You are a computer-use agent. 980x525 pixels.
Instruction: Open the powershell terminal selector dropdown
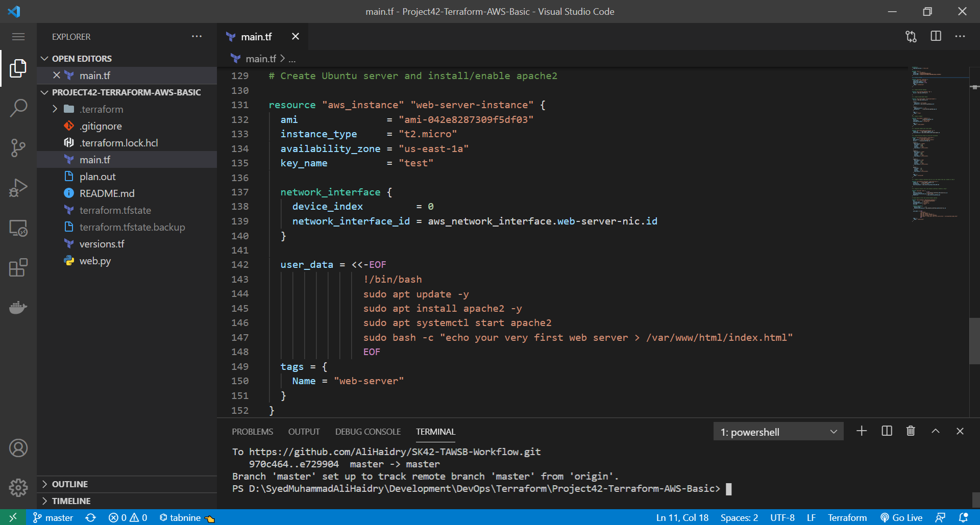(x=778, y=432)
